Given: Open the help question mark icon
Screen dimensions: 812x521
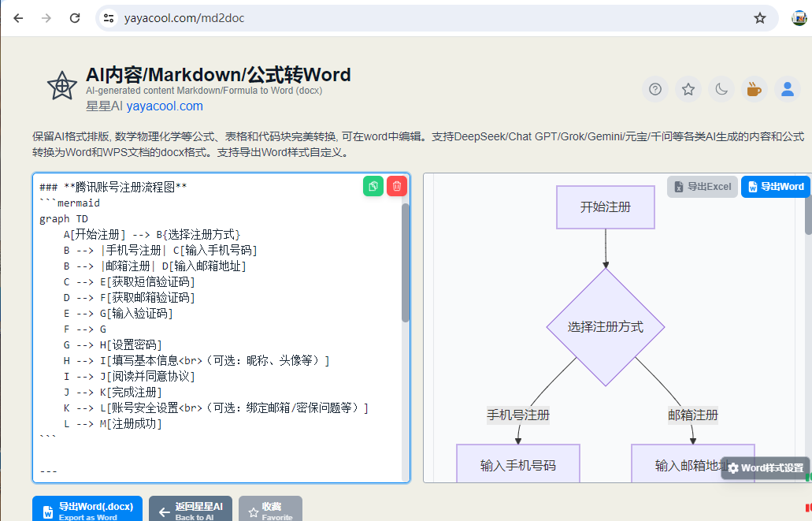Looking at the screenshot, I should [x=655, y=90].
